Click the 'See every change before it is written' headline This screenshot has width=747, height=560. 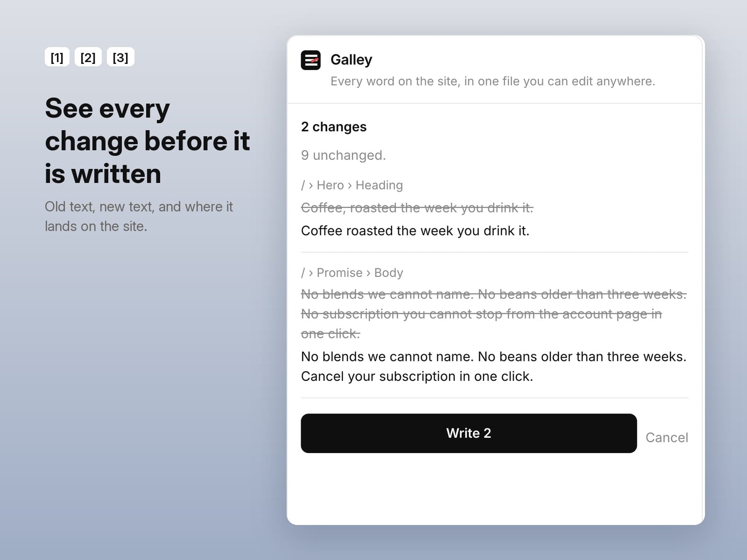[x=148, y=141]
